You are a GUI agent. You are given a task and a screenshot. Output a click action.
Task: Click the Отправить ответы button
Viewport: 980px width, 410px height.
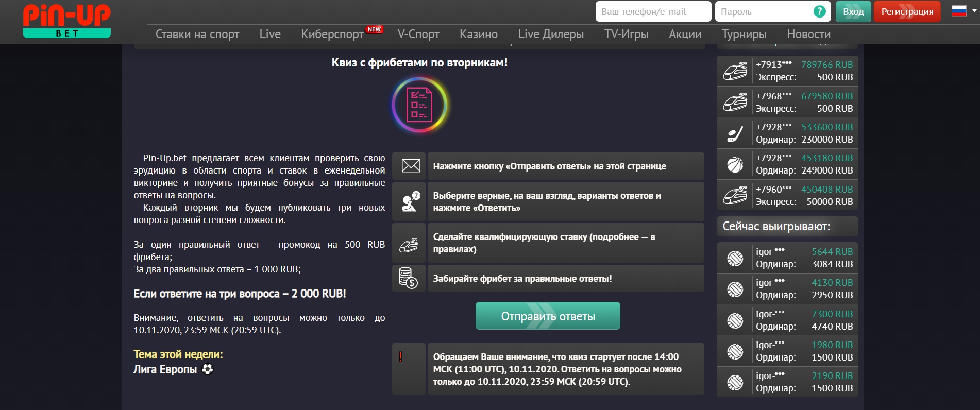(548, 316)
